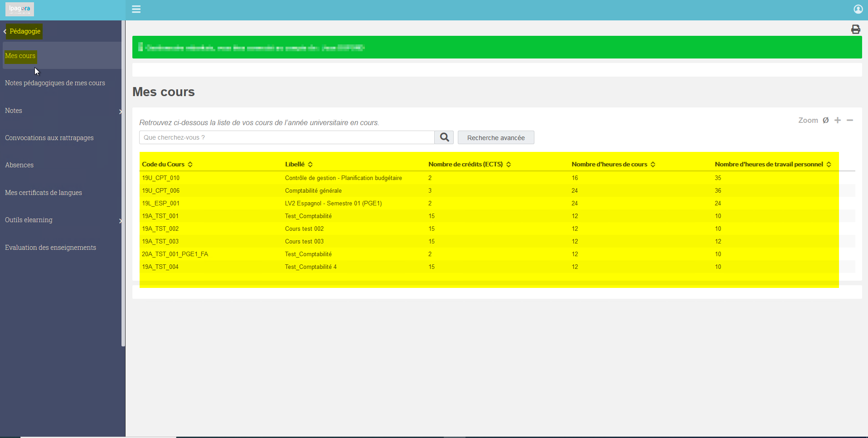Focus the 'Que cherchez-vous ?' search field
The width and height of the screenshot is (868, 438).
tap(287, 137)
